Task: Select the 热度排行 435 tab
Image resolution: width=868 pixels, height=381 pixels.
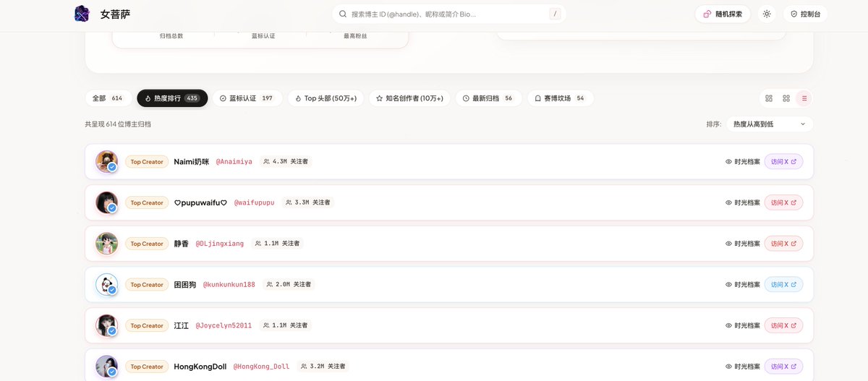Action: tap(172, 98)
